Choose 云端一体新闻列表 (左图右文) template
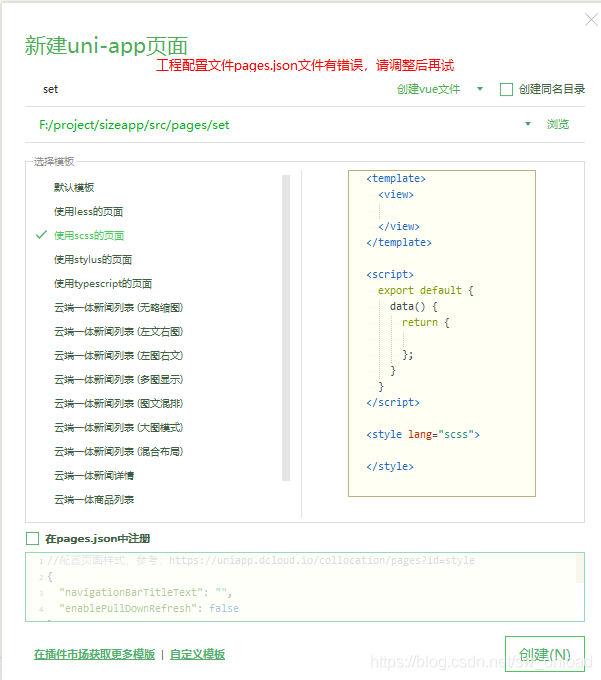The height and width of the screenshot is (680, 601). [118, 356]
